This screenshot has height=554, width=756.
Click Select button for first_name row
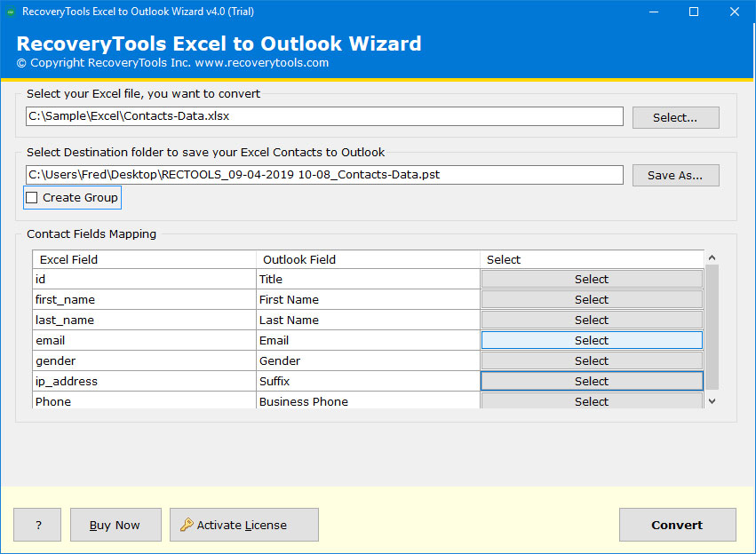pyautogui.click(x=592, y=300)
